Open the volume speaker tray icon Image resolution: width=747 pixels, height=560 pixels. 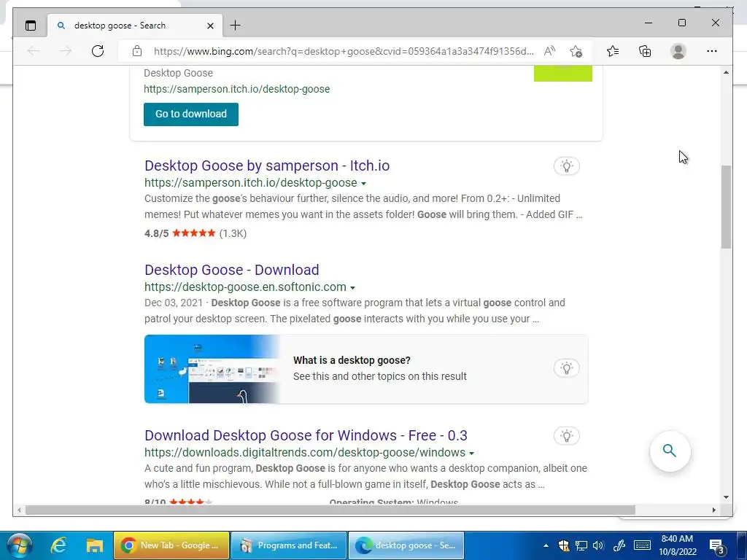coord(598,545)
